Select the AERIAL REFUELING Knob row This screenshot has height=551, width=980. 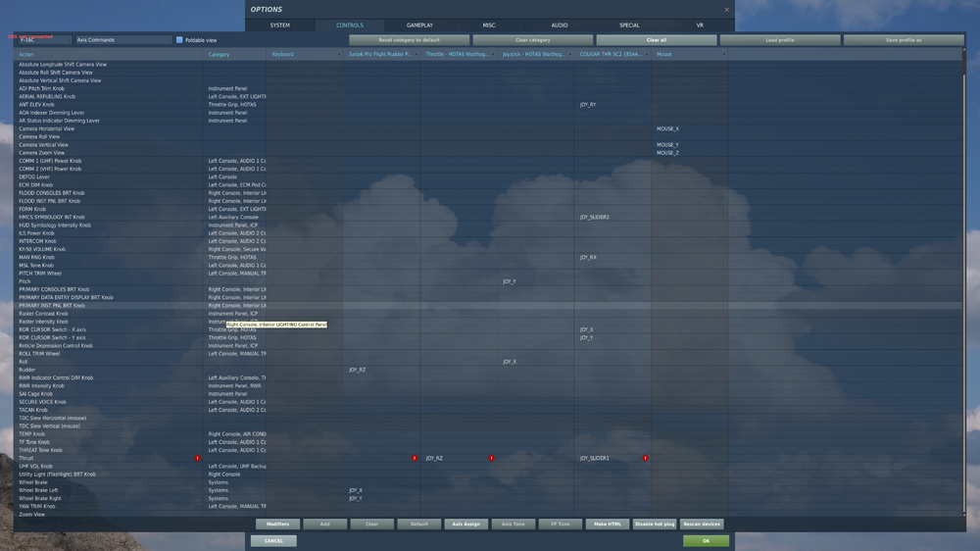488,96
